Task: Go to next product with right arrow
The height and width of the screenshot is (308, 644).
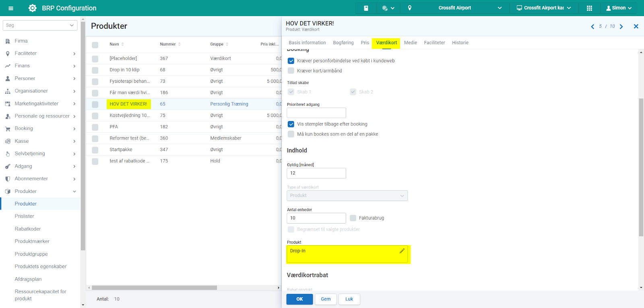Action: tap(621, 27)
